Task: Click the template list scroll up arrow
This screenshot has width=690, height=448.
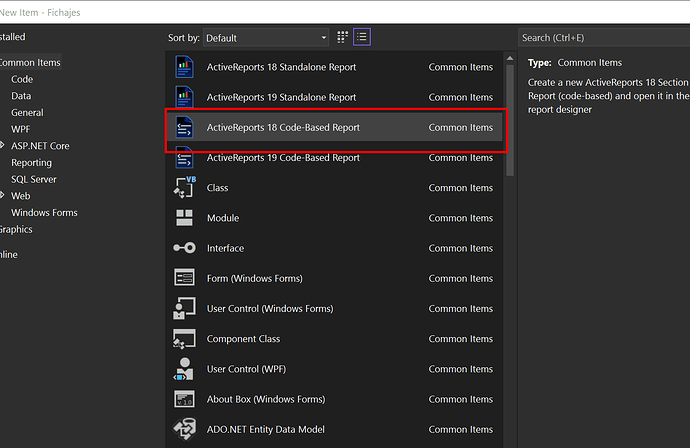Action: [x=510, y=58]
